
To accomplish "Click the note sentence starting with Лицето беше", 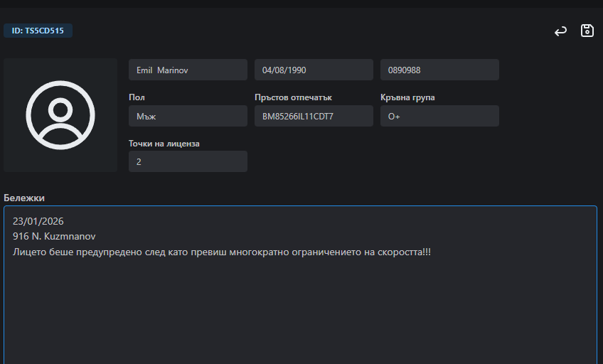I will pyautogui.click(x=222, y=252).
